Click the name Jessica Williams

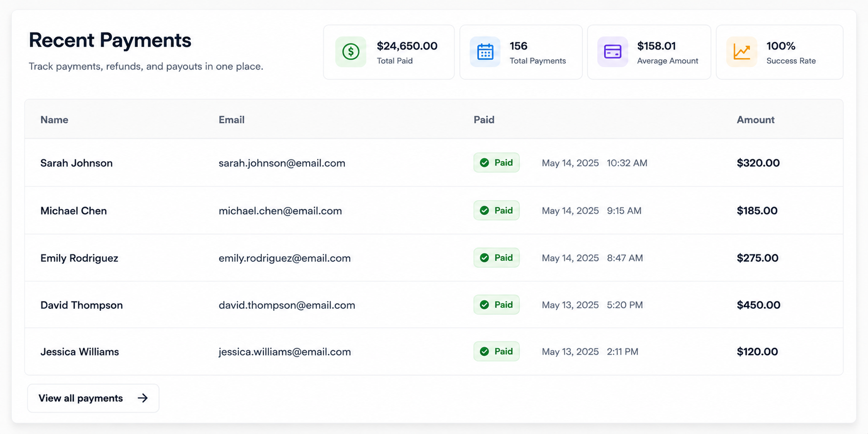pyautogui.click(x=80, y=352)
